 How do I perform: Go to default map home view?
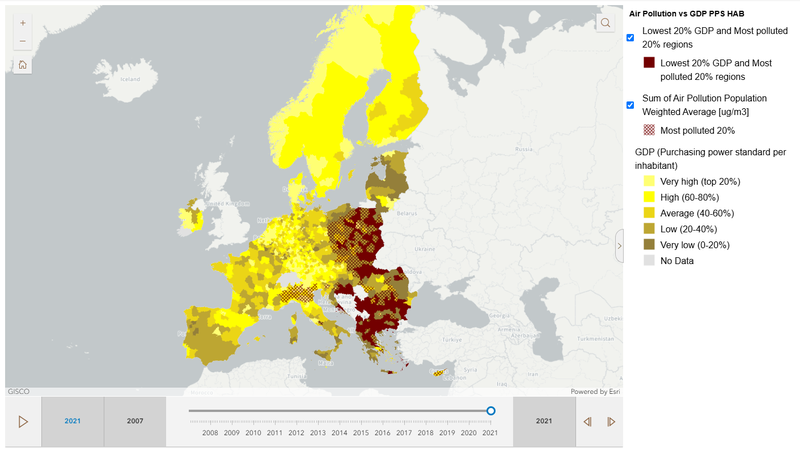23,65
